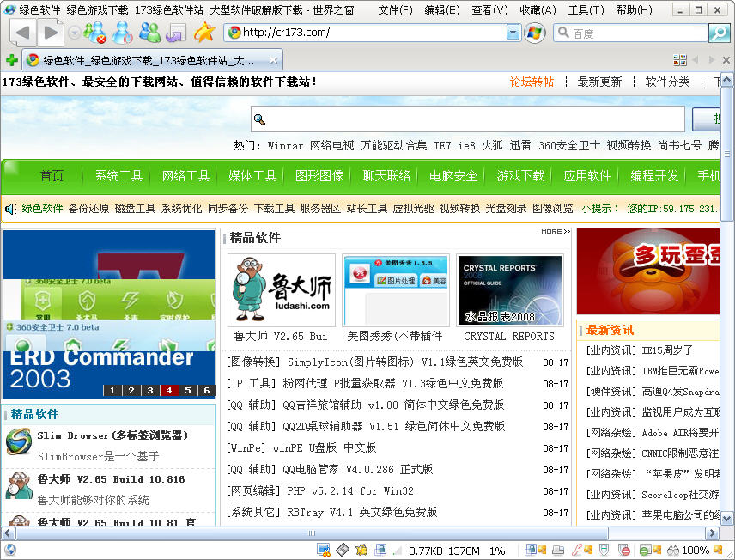Click the user icon with red X (stop)
The image size is (735, 560).
(95, 33)
